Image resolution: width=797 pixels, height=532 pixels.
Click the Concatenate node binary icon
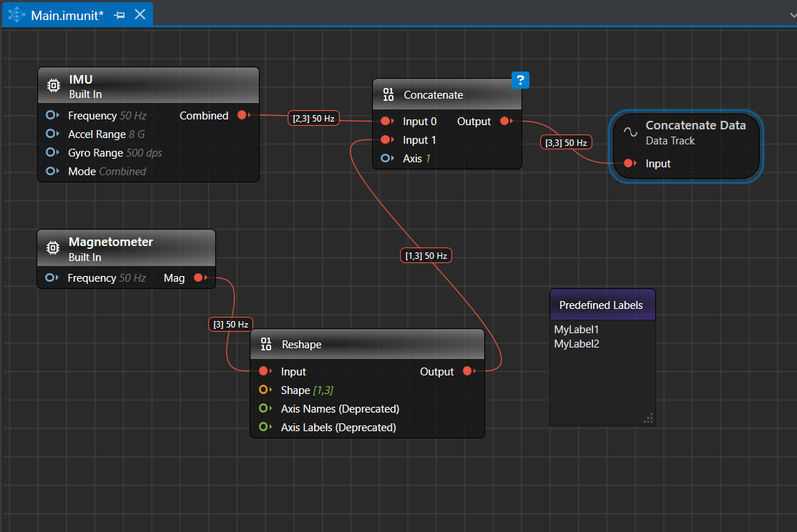click(x=388, y=94)
